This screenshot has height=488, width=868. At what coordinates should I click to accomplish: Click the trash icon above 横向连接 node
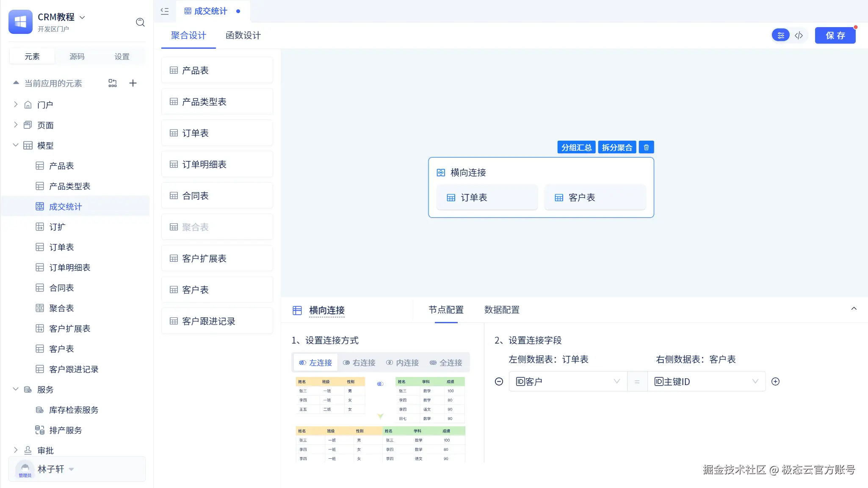pos(646,147)
